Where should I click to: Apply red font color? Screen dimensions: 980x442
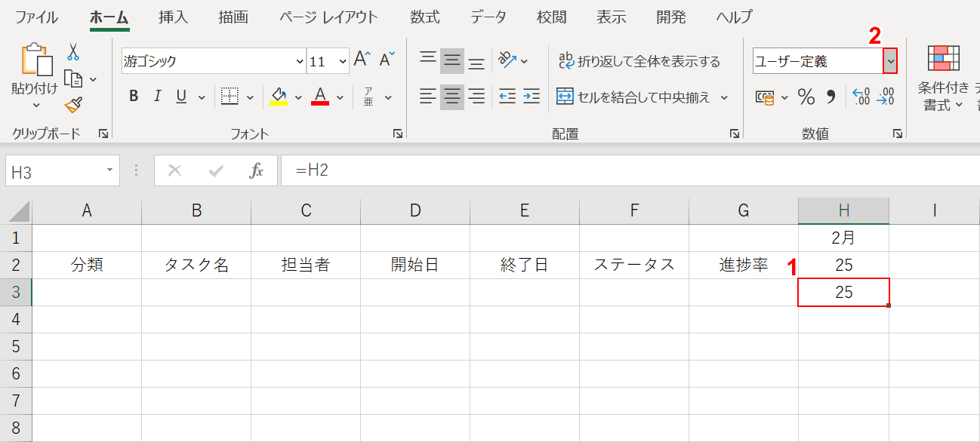coord(320,96)
